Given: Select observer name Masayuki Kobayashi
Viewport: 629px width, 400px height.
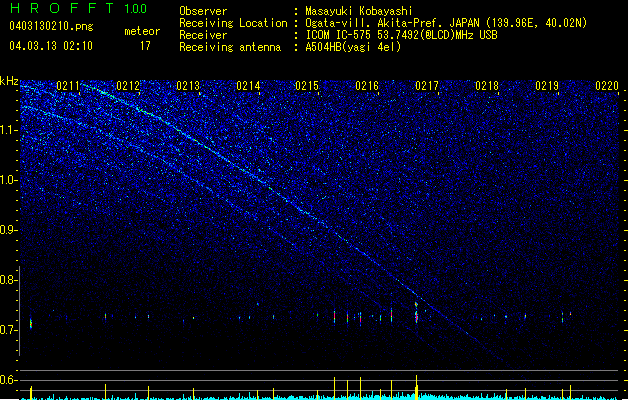Looking at the screenshot, I should [x=359, y=11].
